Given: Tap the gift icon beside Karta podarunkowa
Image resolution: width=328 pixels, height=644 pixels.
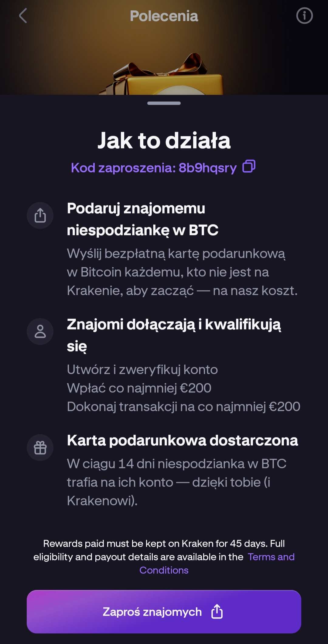Looking at the screenshot, I should click(x=40, y=447).
